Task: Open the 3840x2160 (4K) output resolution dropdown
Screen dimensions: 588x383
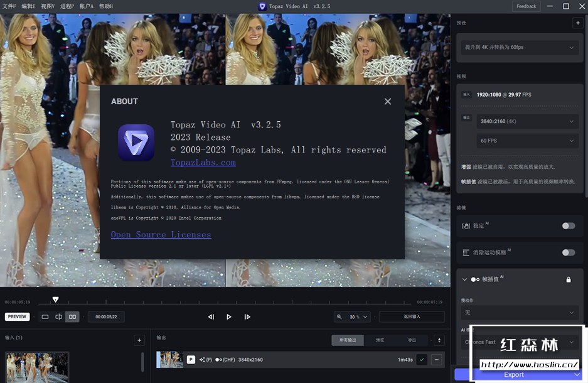Action: click(527, 122)
